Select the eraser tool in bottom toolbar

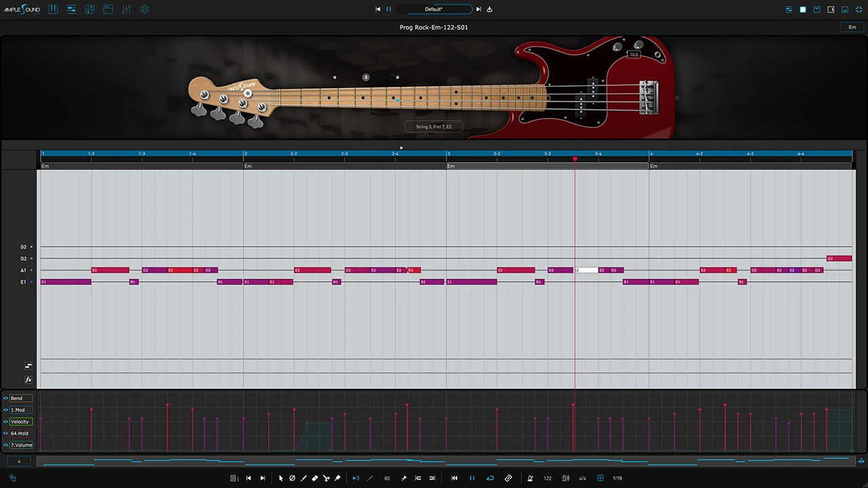coord(315,478)
